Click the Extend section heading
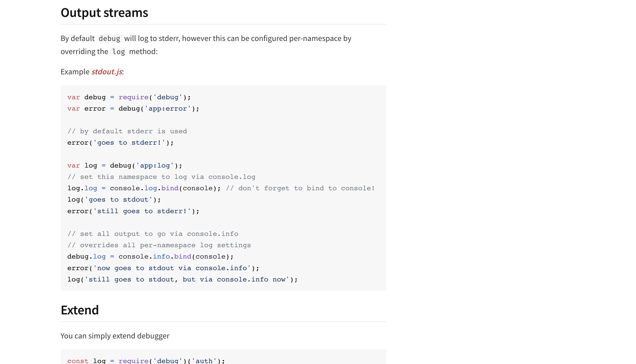Viewport: 636px width, 364px height. (80, 310)
